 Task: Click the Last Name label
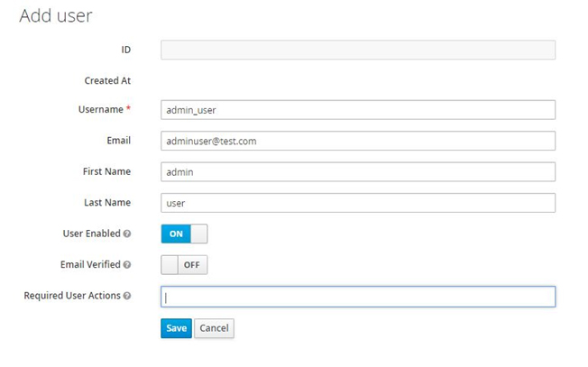pos(106,202)
